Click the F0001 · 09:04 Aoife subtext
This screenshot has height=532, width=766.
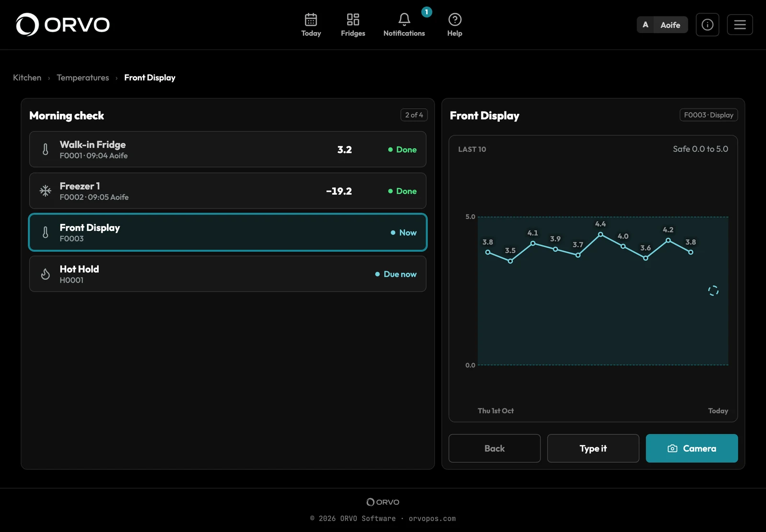point(94,155)
